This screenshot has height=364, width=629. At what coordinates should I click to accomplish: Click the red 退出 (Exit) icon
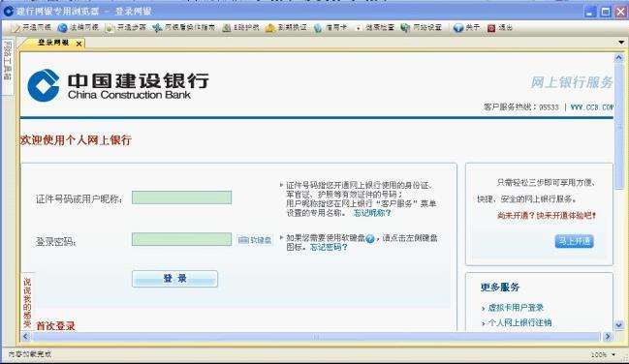click(491, 28)
